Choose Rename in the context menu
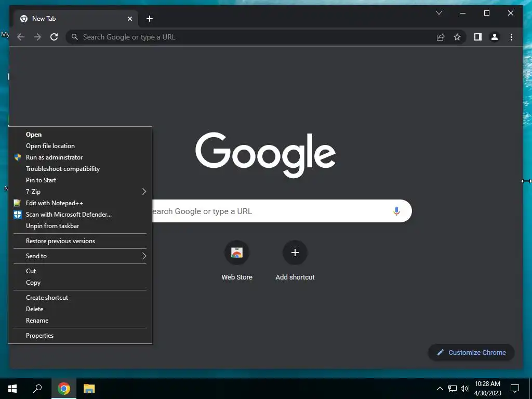The image size is (532, 399). click(x=80, y=321)
